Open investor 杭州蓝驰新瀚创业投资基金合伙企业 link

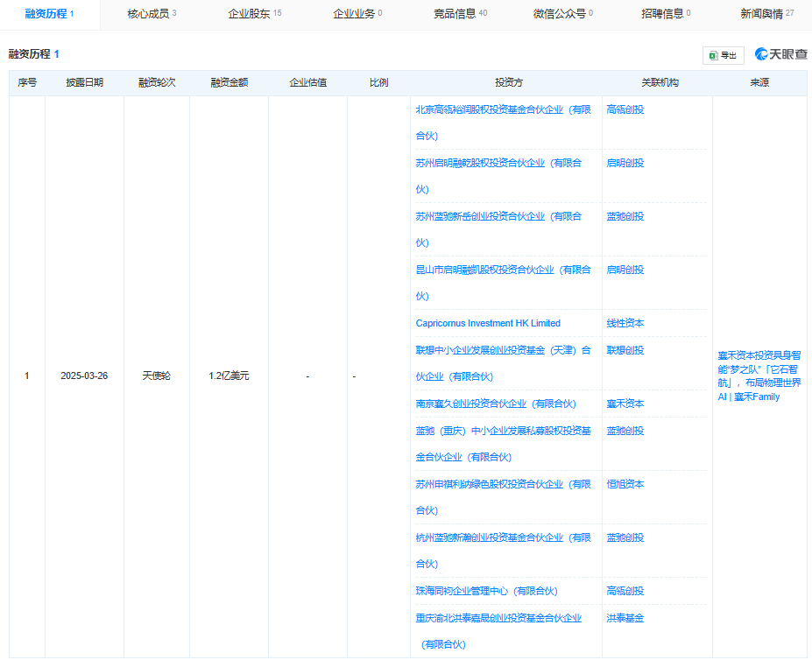pyautogui.click(x=503, y=551)
